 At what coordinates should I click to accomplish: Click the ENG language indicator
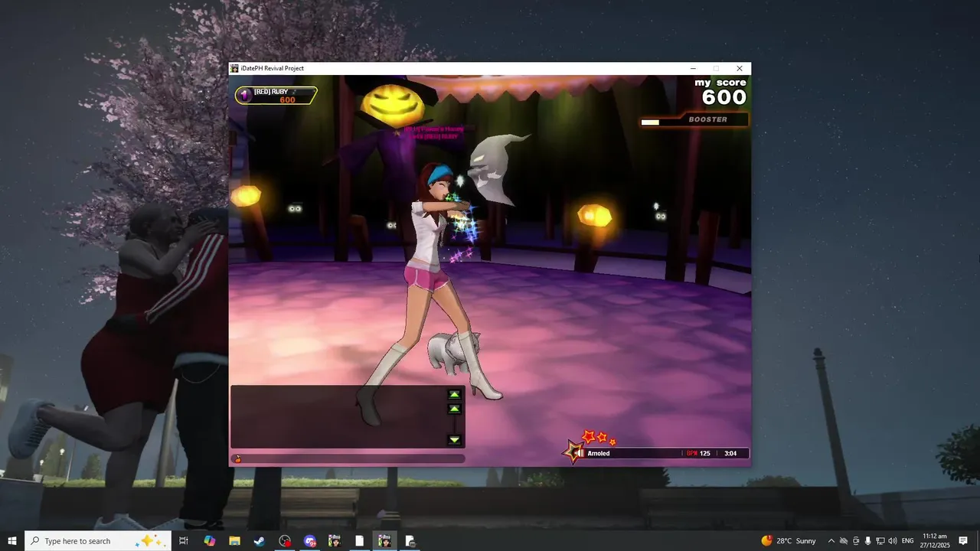click(908, 540)
